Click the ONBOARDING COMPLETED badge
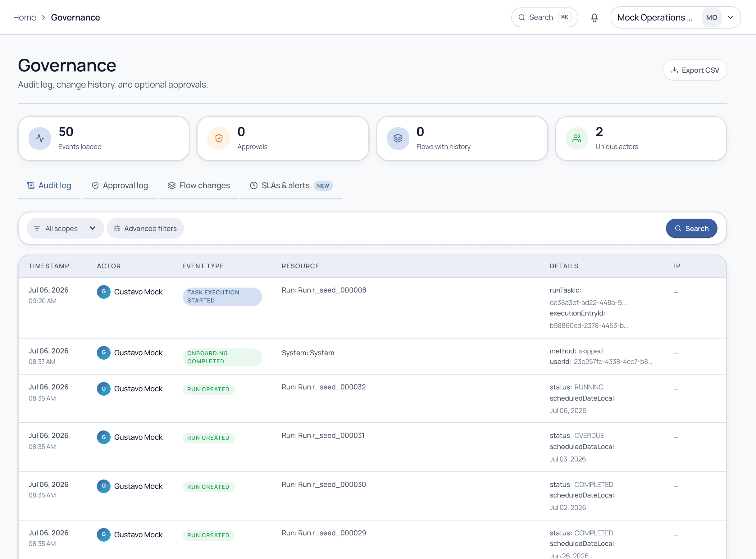Image resolution: width=756 pixels, height=559 pixels. point(222,357)
